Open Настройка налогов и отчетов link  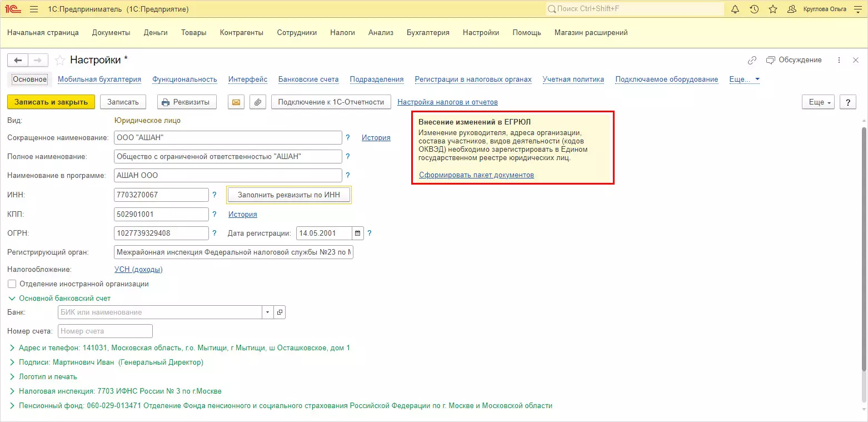[448, 102]
